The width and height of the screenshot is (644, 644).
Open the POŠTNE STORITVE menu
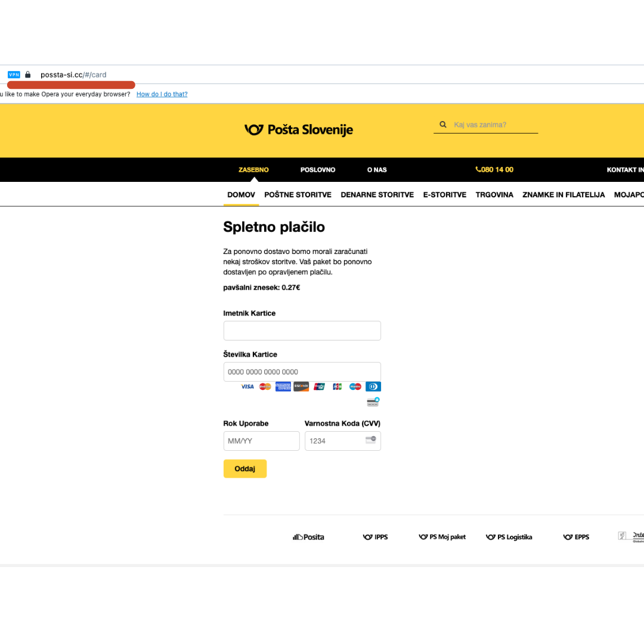point(298,194)
